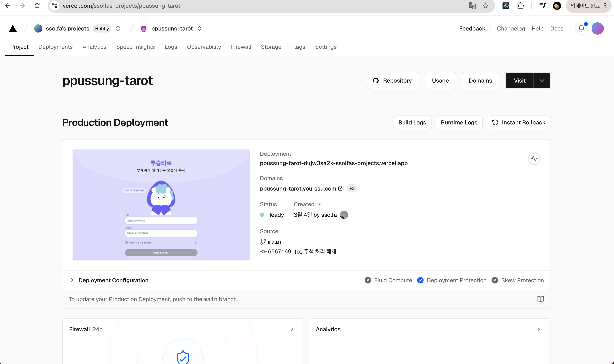Image resolution: width=614 pixels, height=364 pixels.
Task: Expand the Deployment Configuration section
Action: [x=72, y=280]
